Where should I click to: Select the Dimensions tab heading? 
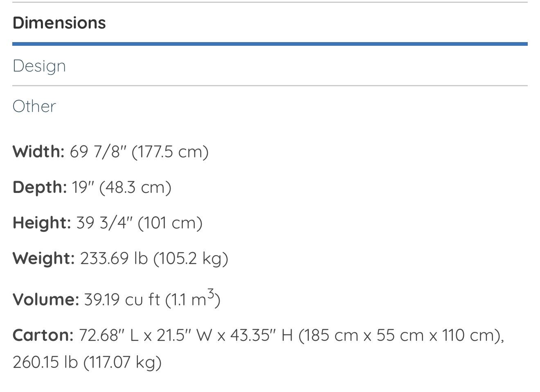[59, 23]
